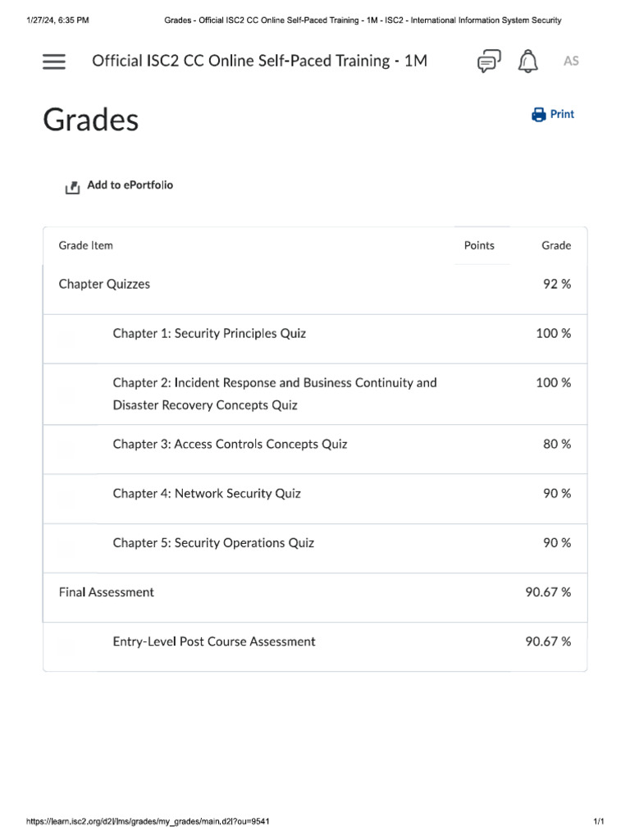Click the Grade Item column header
The height and width of the screenshot is (840, 630).
click(85, 245)
